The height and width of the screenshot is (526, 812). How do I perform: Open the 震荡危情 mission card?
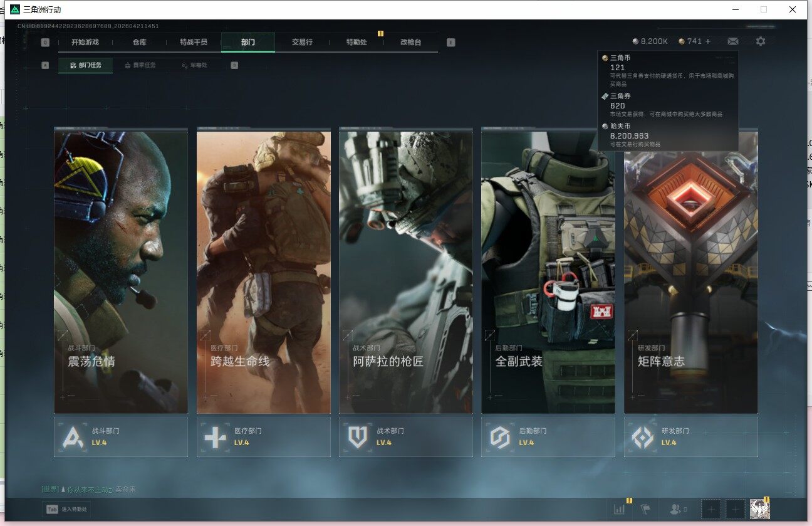(121, 271)
